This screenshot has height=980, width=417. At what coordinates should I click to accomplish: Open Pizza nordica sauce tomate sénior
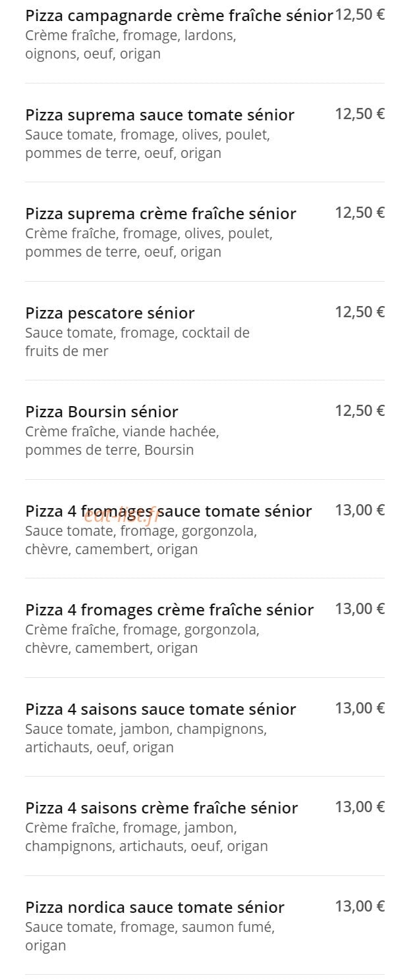point(155,908)
